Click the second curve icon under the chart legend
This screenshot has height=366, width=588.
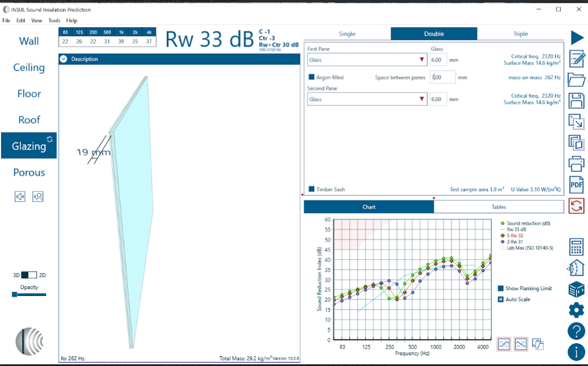(520, 344)
